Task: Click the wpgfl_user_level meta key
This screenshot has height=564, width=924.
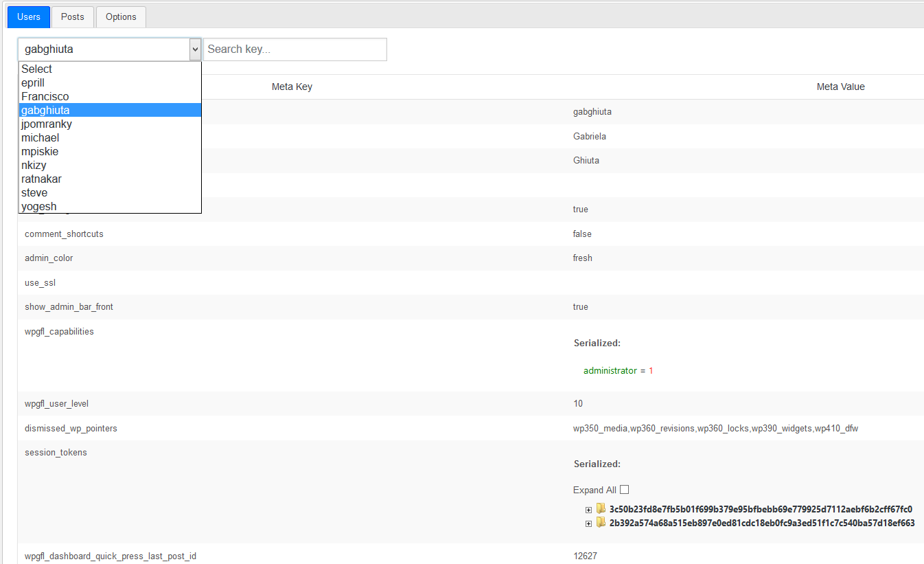Action: 56,404
